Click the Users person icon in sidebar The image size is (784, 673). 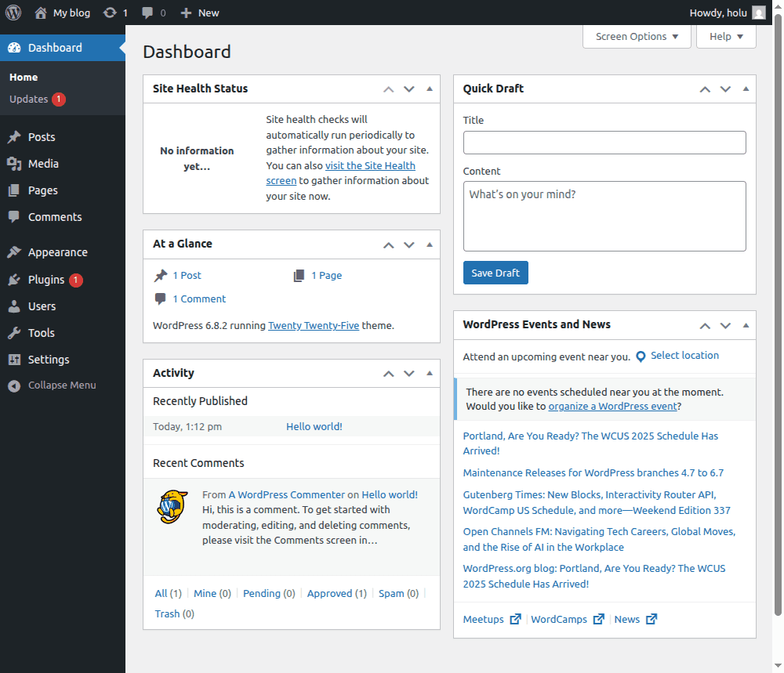pyautogui.click(x=14, y=306)
